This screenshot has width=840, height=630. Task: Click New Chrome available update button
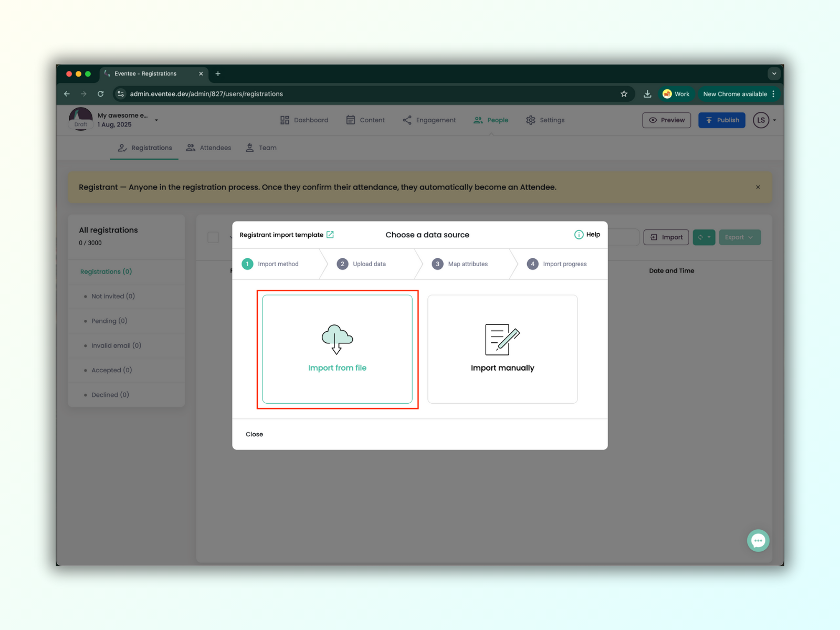point(735,94)
